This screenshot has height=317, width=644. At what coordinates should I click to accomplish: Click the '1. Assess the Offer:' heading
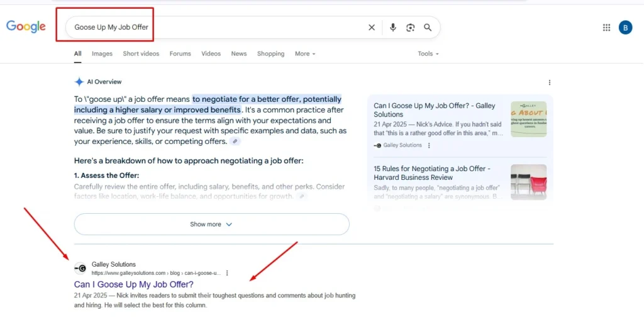[107, 175]
